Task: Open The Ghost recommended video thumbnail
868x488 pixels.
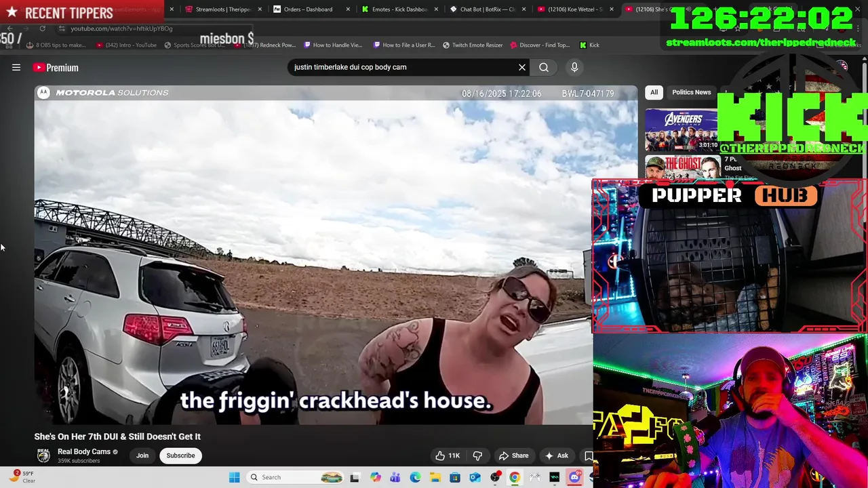Action: 682,168
